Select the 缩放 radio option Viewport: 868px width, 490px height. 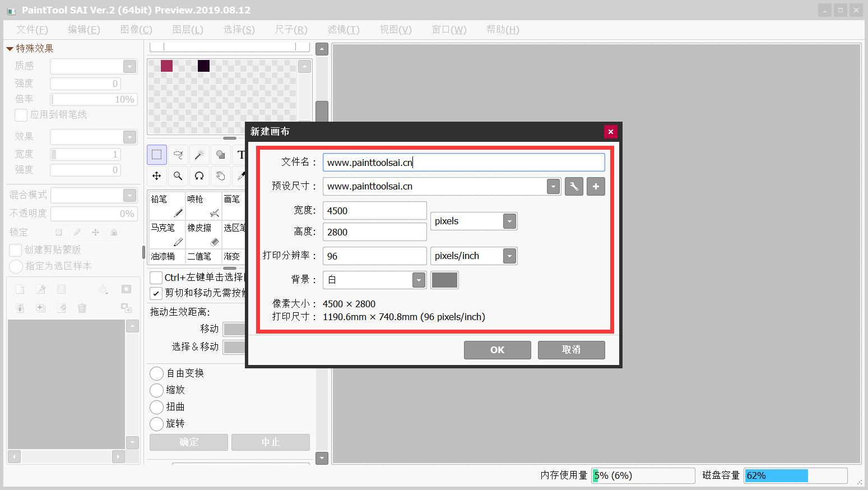(x=157, y=390)
